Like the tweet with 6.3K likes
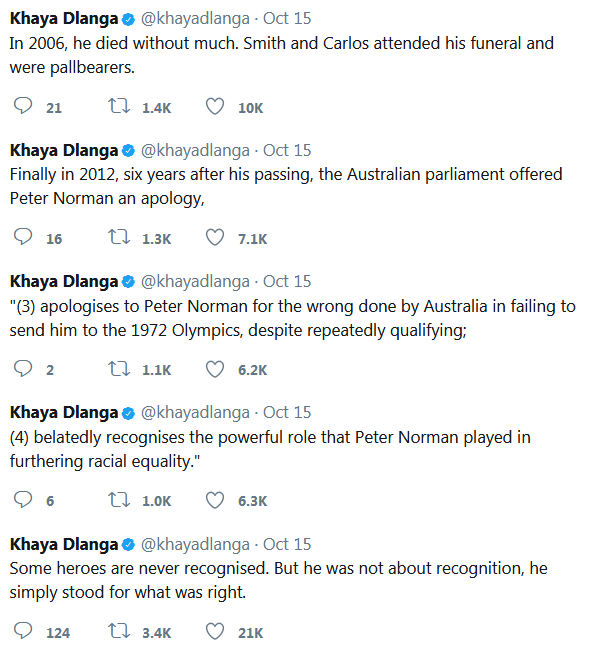The image size is (591, 653). click(x=215, y=499)
